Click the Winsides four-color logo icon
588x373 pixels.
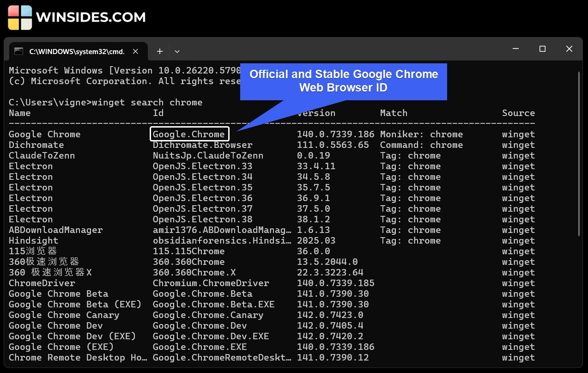20,18
